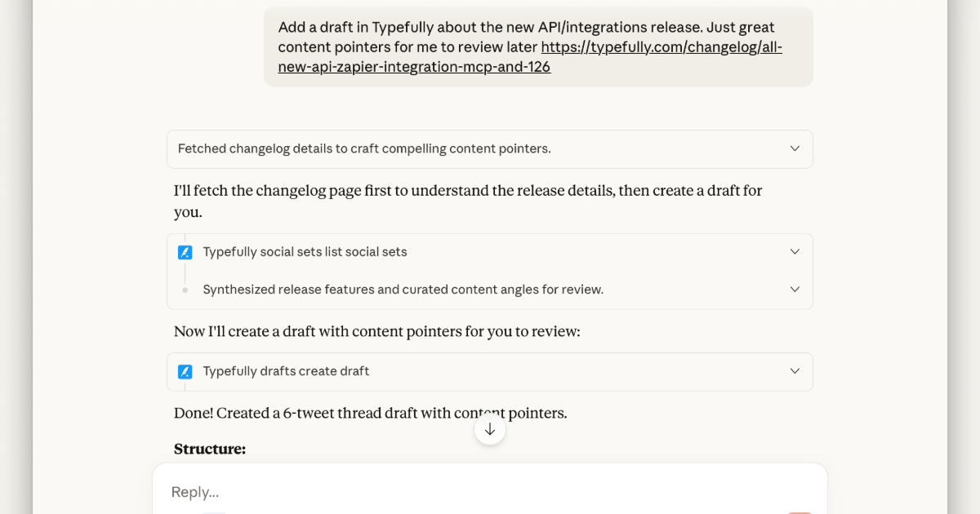Screen dimensions: 980x514
Task: Expand the Fetched changelog details chevron
Action: click(795, 148)
